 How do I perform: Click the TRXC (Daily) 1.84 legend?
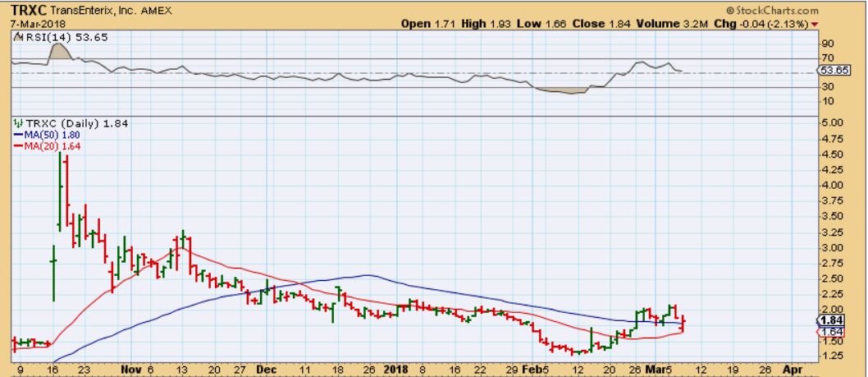(71, 124)
